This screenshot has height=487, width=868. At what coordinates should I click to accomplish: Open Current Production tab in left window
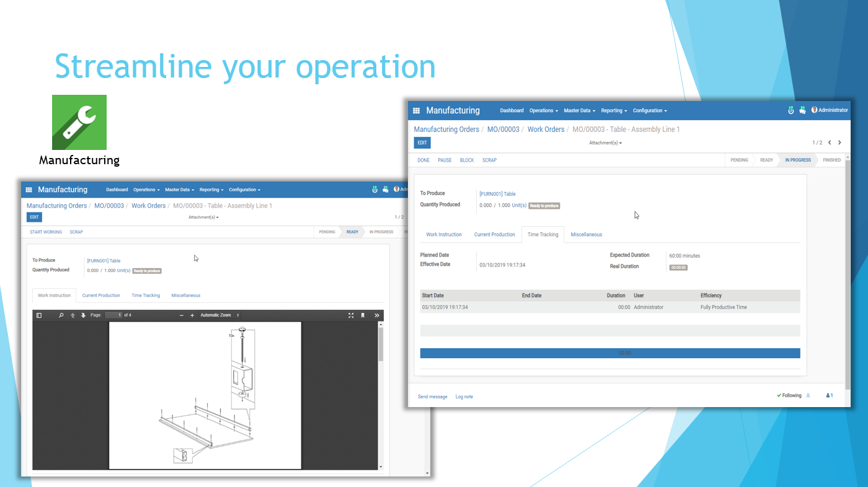tap(101, 296)
